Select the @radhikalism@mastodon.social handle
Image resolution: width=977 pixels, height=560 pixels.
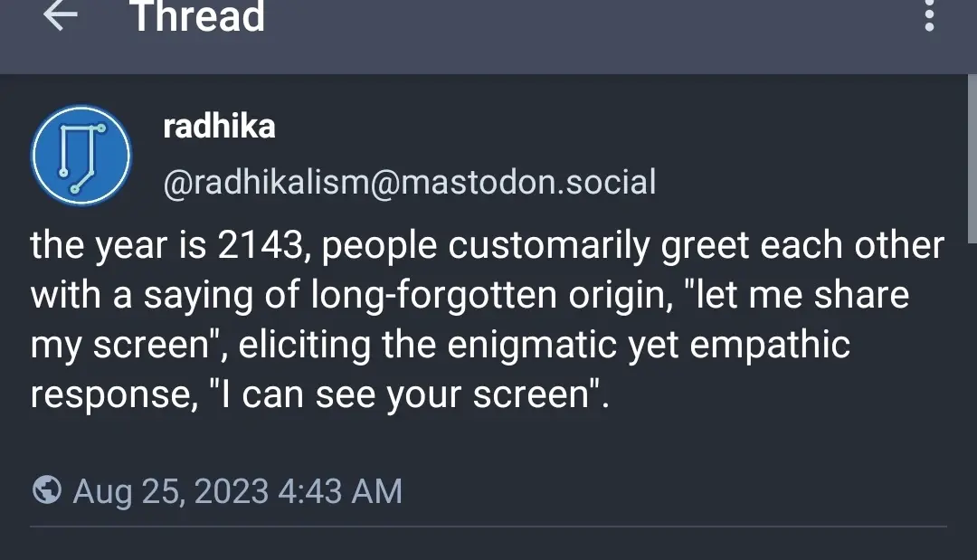click(x=410, y=182)
